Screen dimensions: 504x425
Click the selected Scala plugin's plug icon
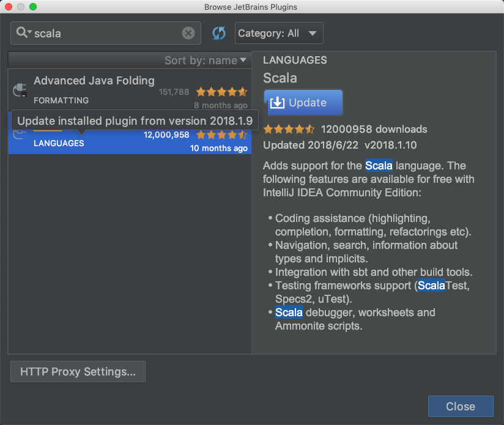[x=18, y=134]
